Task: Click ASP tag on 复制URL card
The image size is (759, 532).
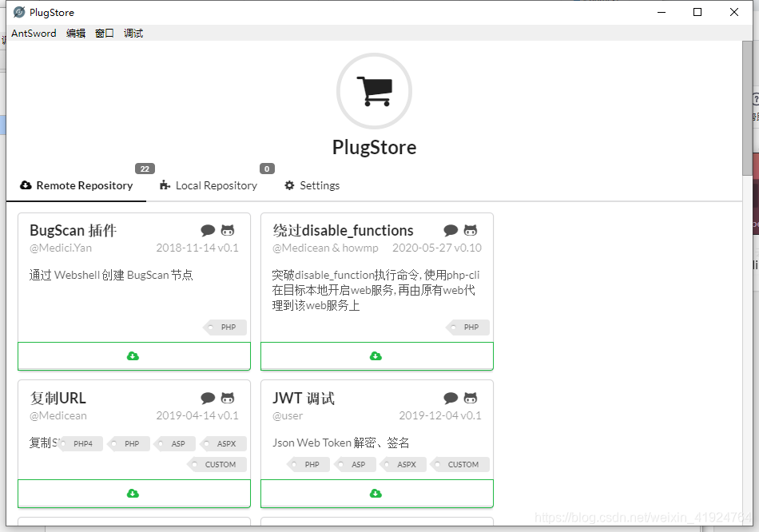Action: (x=175, y=443)
